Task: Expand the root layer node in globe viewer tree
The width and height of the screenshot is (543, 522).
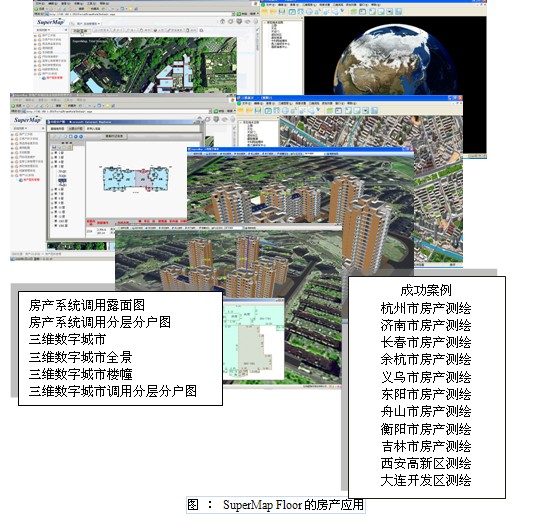Action: tap(265, 23)
